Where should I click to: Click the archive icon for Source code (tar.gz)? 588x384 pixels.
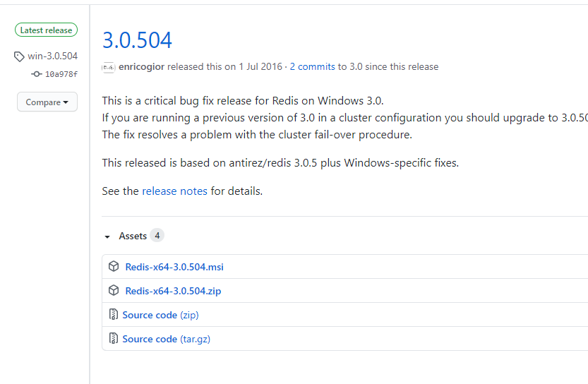tap(113, 338)
